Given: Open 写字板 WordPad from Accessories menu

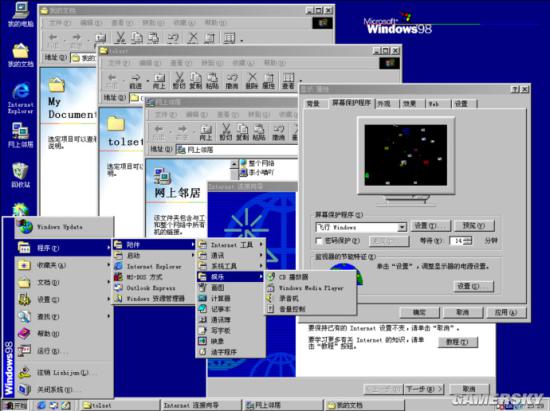Looking at the screenshot, I should point(230,330).
